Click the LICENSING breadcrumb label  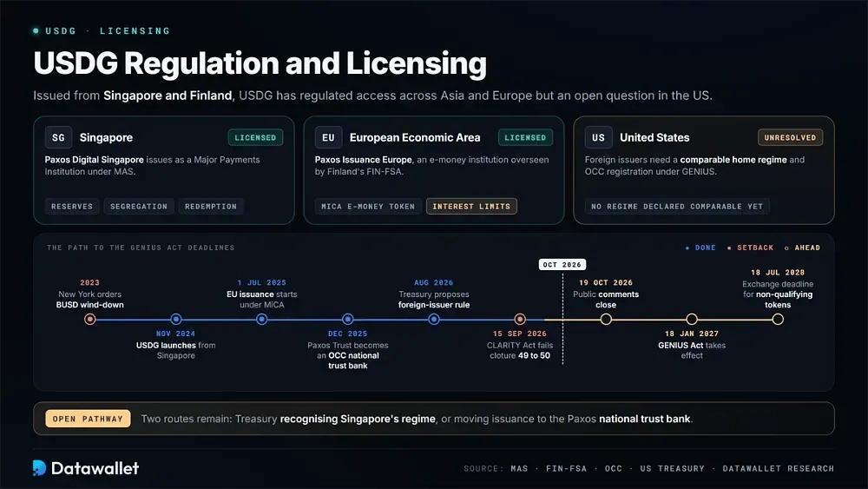click(x=135, y=31)
